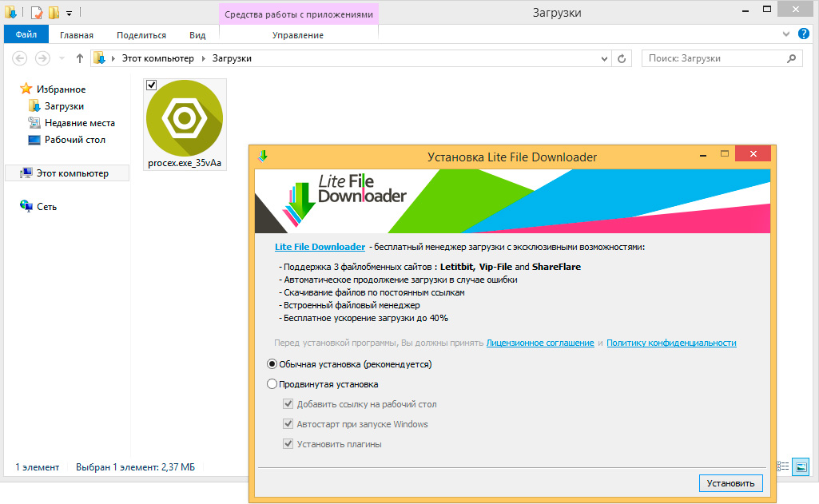Expand the address bar history dropdown
This screenshot has height=504, width=819.
click(x=604, y=58)
